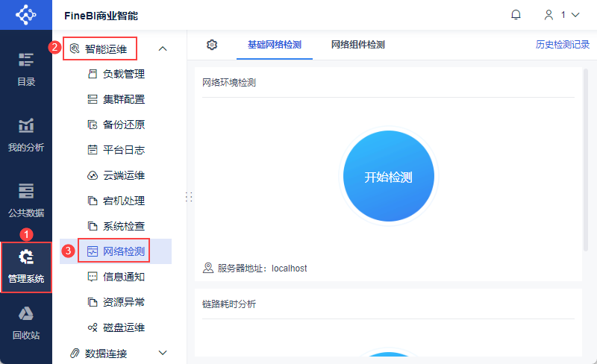Click the 智能运维 wrench search icon
Image resolution: width=597 pixels, height=364 pixels.
coord(75,48)
